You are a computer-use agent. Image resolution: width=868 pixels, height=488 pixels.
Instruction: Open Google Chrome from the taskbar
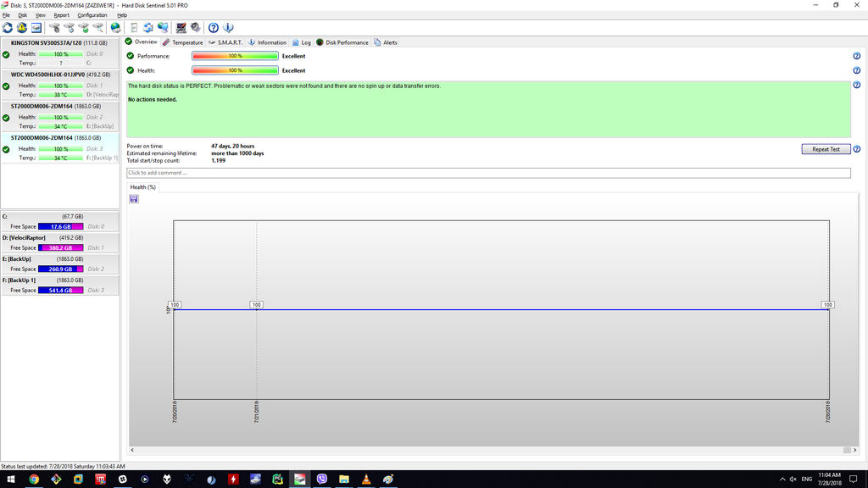pos(34,480)
